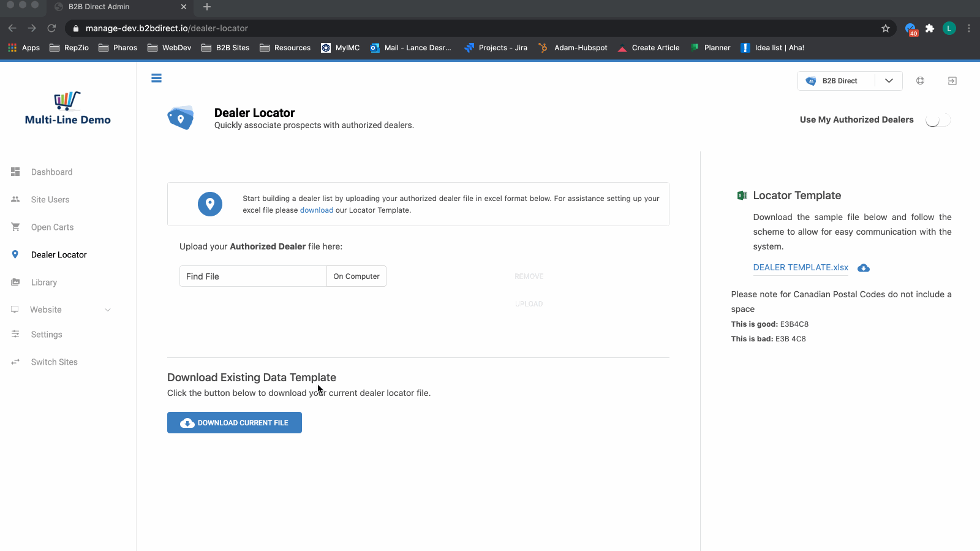Click the browser reload button
Screen dimensions: 980x551
51,28
